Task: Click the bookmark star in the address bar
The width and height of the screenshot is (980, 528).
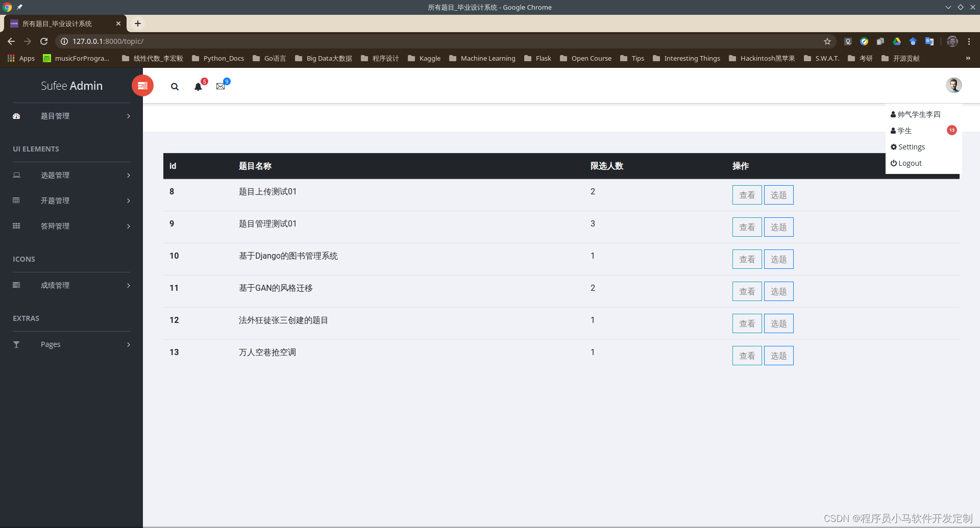Action: pos(828,41)
